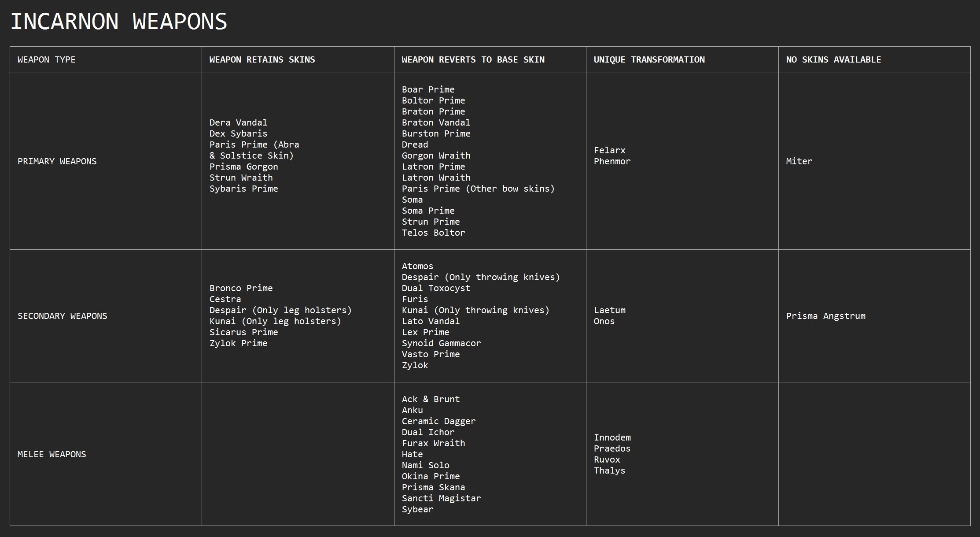Select the NO SKINS AVAILABLE header
This screenshot has width=980, height=537.
(833, 60)
